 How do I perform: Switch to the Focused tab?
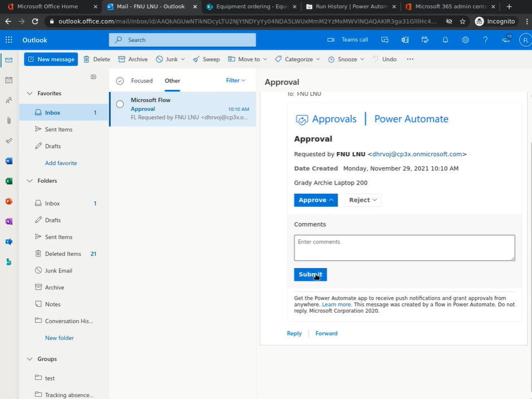coord(142,81)
